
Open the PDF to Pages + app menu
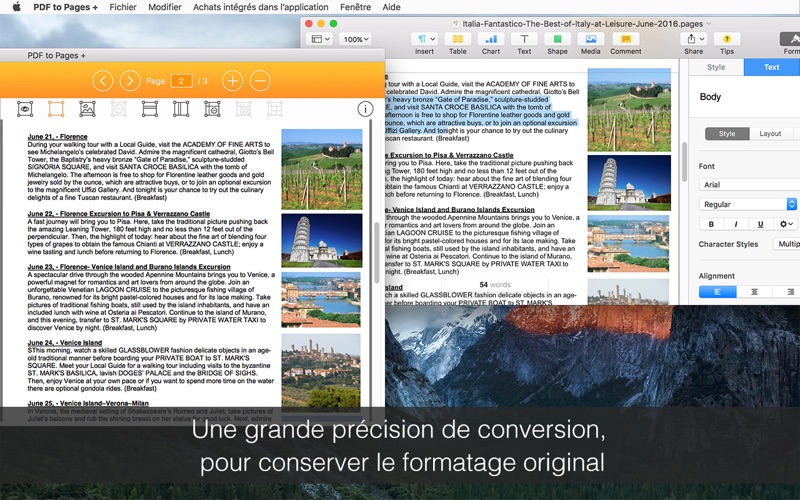click(65, 7)
